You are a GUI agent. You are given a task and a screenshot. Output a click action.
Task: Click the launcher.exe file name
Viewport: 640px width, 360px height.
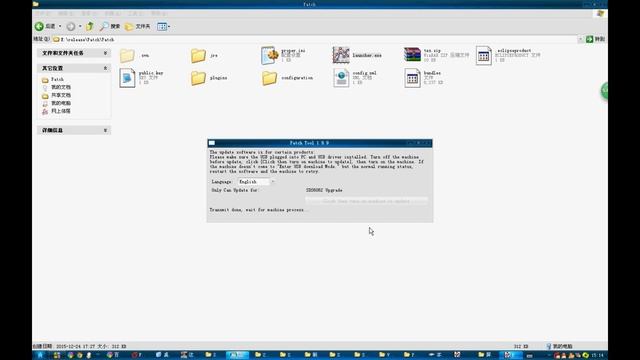[367, 56]
